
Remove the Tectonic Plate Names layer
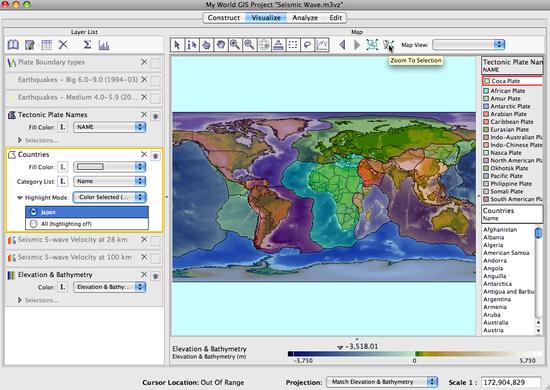pyautogui.click(x=144, y=115)
